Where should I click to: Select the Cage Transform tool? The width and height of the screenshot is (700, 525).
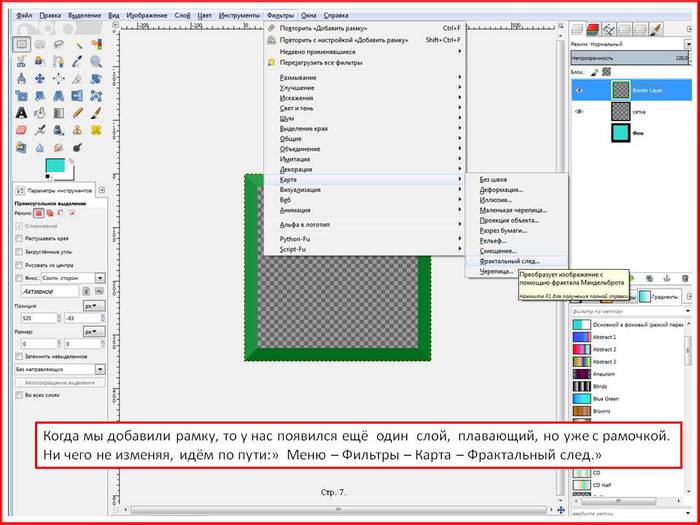[x=96, y=96]
